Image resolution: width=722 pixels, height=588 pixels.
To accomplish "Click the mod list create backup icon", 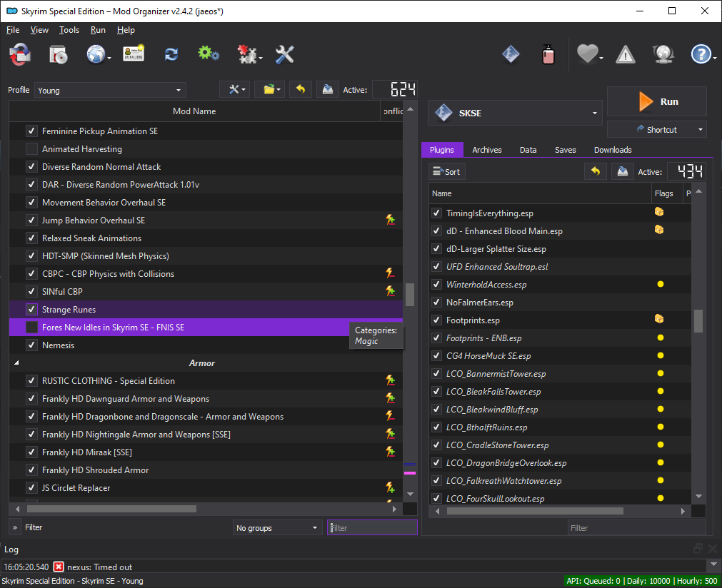I will click(x=328, y=89).
